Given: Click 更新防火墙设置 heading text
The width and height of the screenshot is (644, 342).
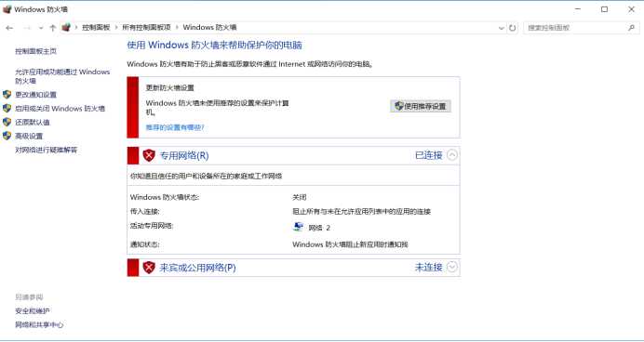Looking at the screenshot, I should click(x=170, y=88).
